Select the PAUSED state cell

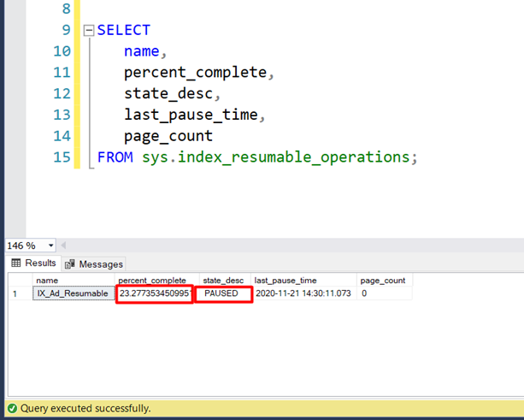(x=224, y=293)
